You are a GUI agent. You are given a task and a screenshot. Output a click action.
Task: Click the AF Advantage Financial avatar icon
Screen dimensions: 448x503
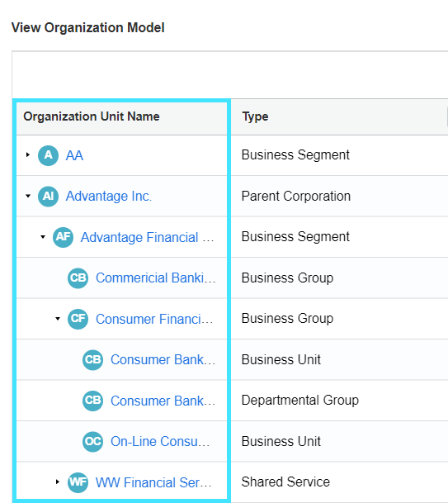click(x=64, y=237)
